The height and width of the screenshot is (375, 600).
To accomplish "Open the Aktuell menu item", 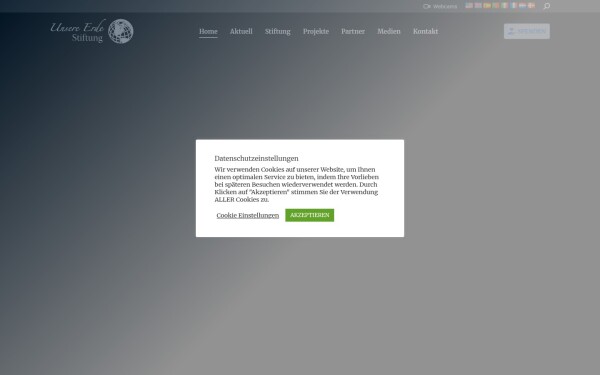I will point(241,31).
